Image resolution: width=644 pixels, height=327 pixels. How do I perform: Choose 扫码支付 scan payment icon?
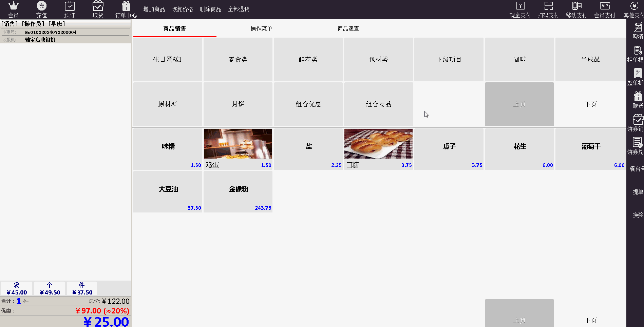(x=548, y=9)
